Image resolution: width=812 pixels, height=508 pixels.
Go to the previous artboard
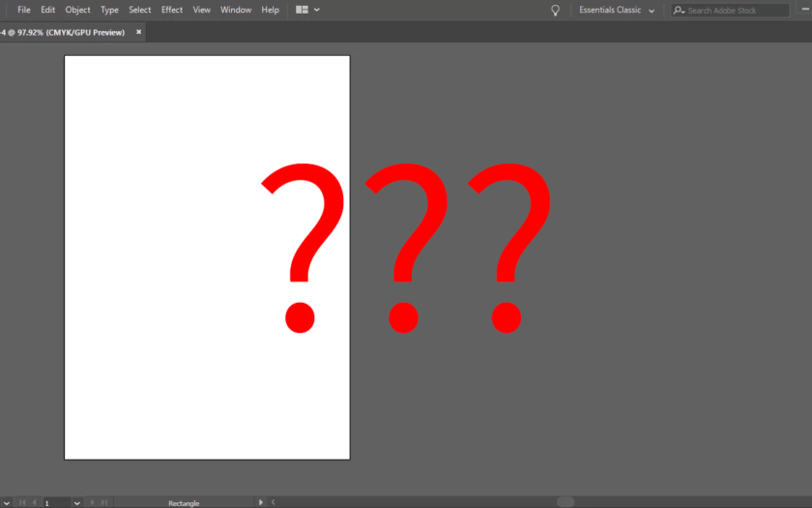coord(35,502)
